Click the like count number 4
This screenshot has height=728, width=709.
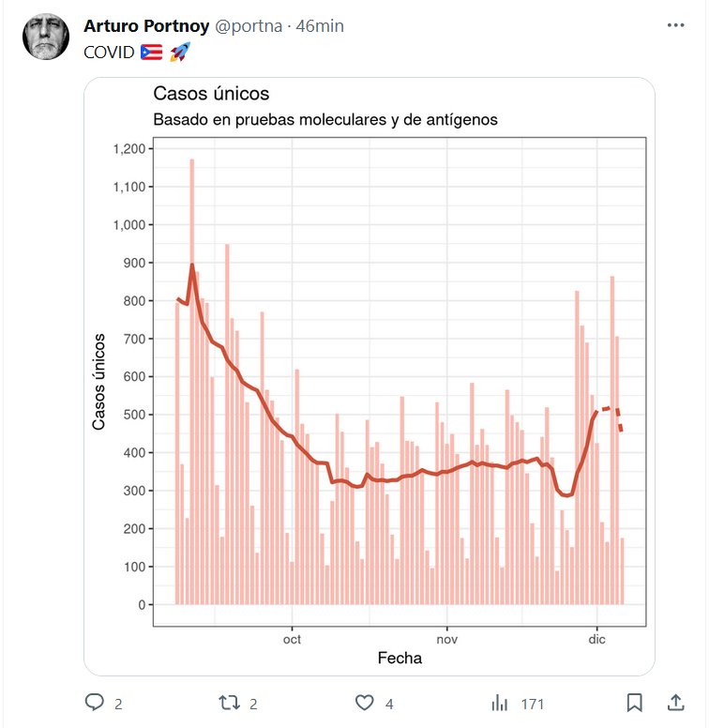388,704
